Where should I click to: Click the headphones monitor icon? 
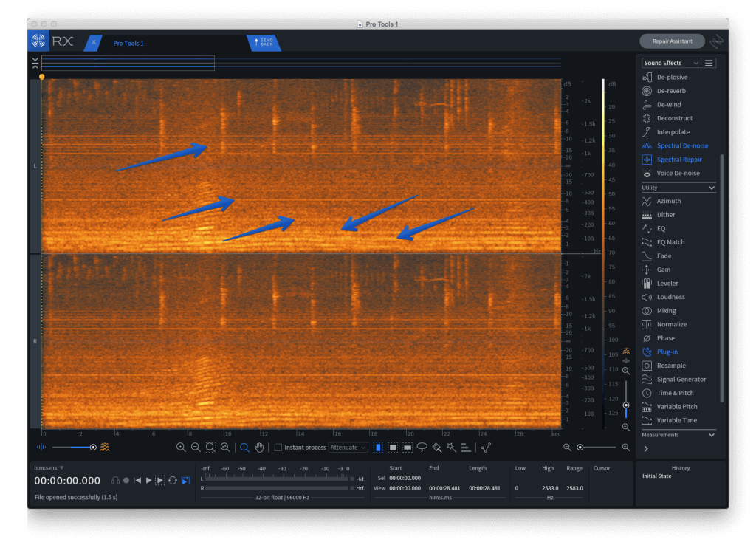(x=115, y=480)
